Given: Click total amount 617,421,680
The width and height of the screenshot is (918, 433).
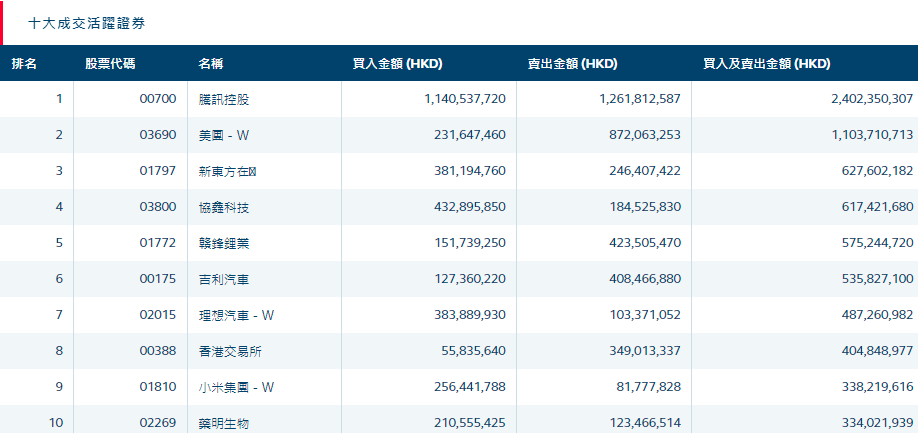Looking at the screenshot, I should [x=877, y=207].
